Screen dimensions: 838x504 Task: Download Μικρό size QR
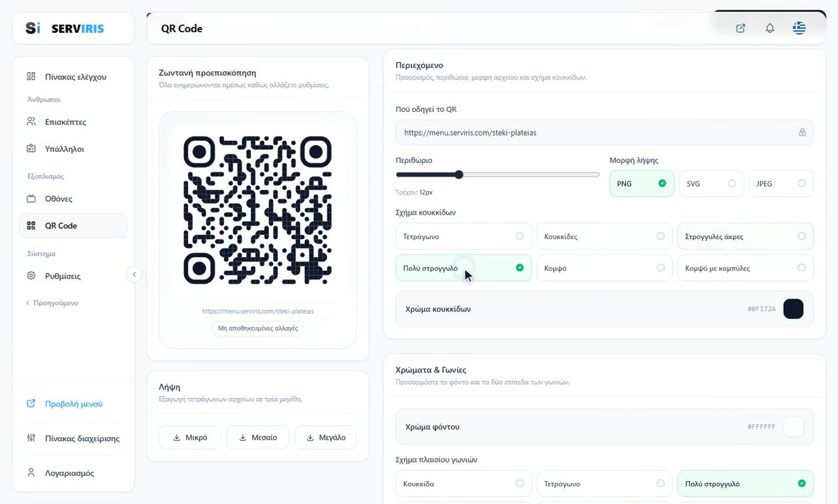coord(190,437)
